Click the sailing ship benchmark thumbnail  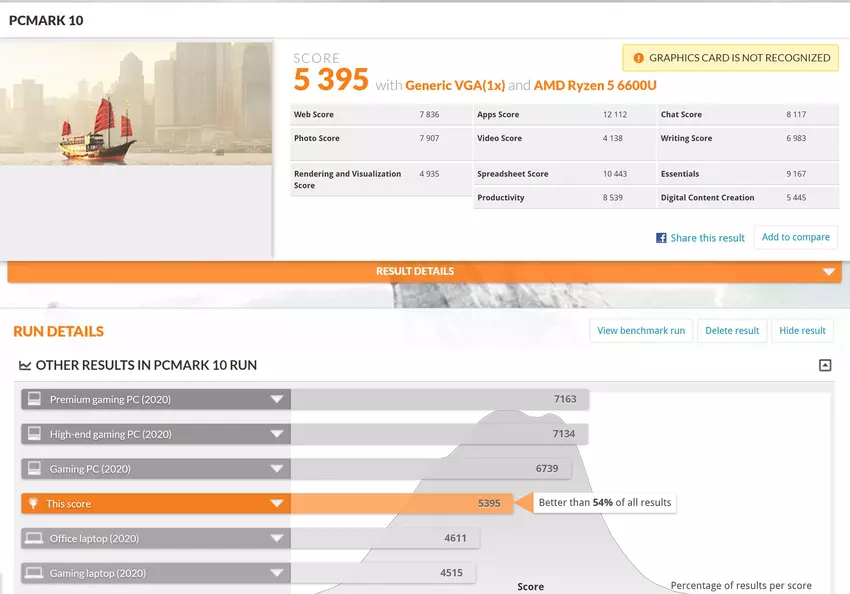[136, 103]
